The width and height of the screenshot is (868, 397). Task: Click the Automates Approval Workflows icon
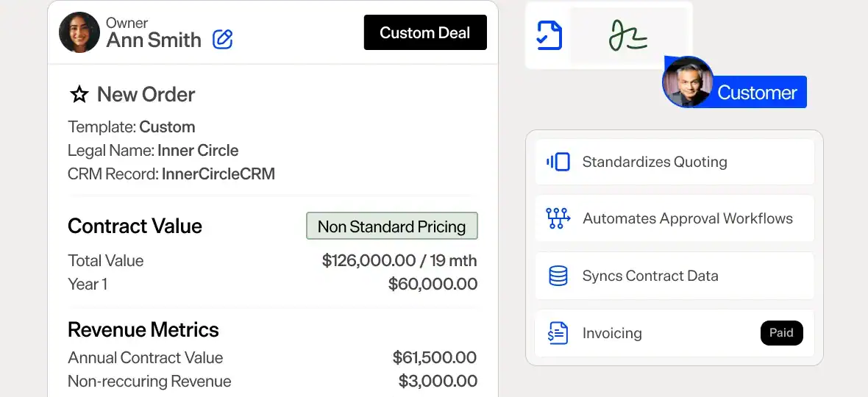tap(558, 218)
